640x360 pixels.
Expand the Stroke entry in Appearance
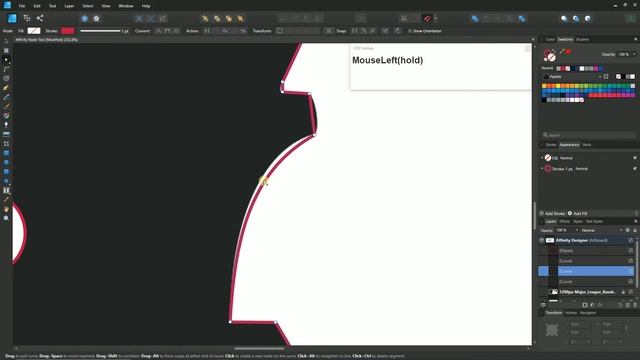click(x=542, y=169)
